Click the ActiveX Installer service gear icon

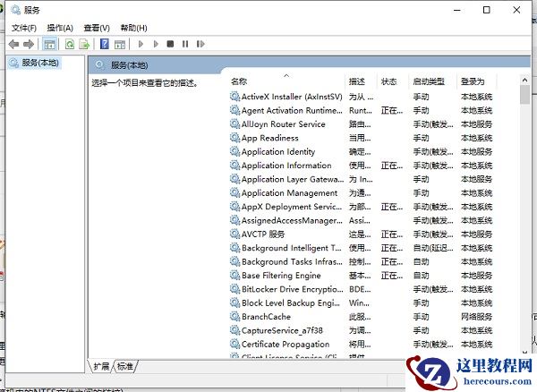pos(234,97)
